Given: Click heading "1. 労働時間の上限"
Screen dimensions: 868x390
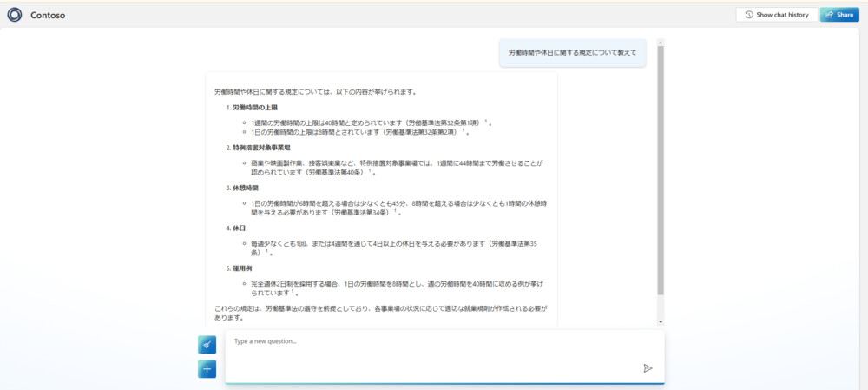Looking at the screenshot, I should point(252,108).
